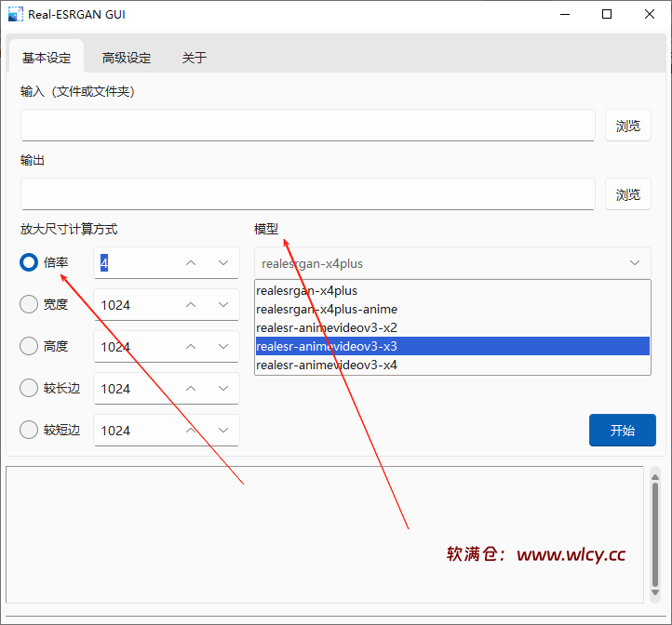
Task: Browse for the output location (浏览)
Action: tap(628, 194)
